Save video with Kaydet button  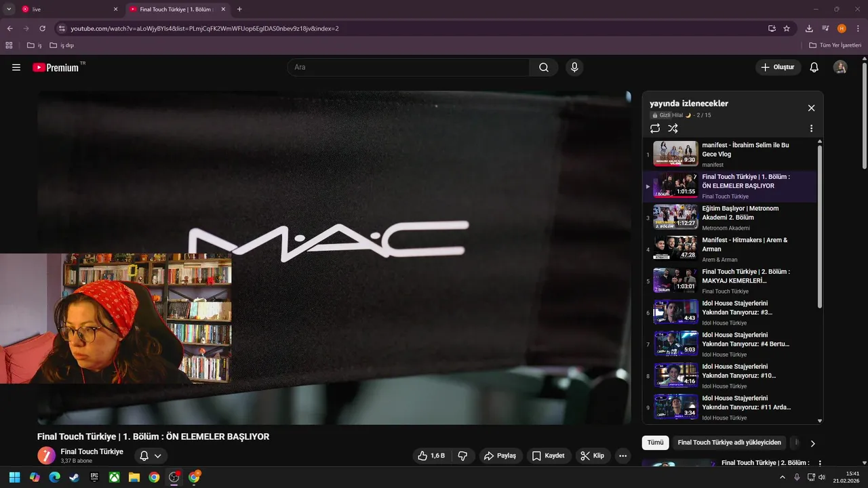[x=549, y=455]
